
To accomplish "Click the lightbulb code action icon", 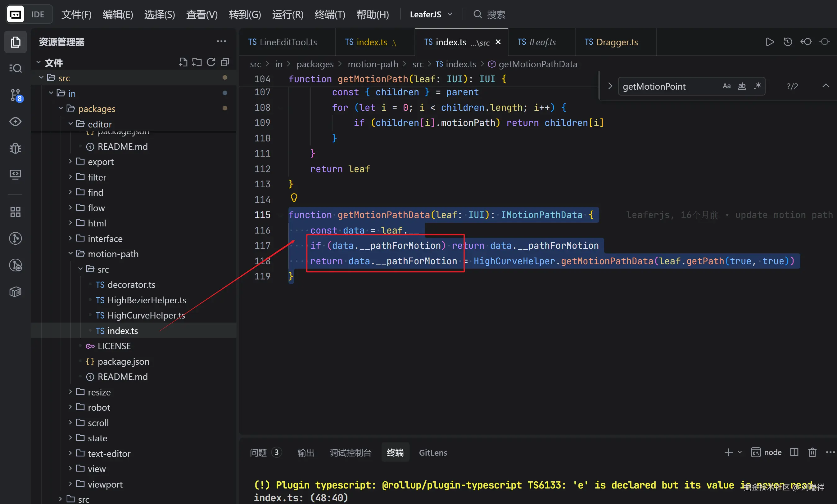I will pos(294,198).
